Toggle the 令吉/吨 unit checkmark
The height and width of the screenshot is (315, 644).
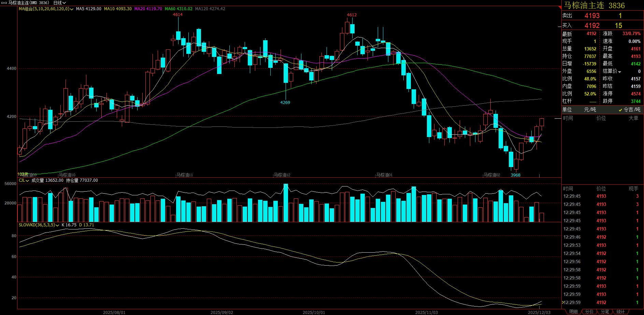click(x=620, y=110)
